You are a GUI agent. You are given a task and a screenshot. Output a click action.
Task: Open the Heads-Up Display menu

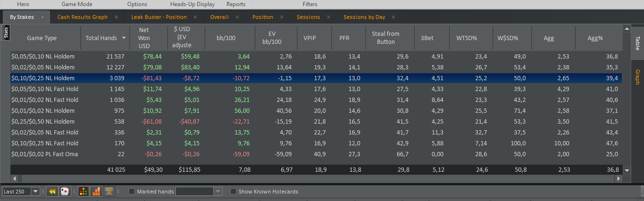click(x=192, y=4)
